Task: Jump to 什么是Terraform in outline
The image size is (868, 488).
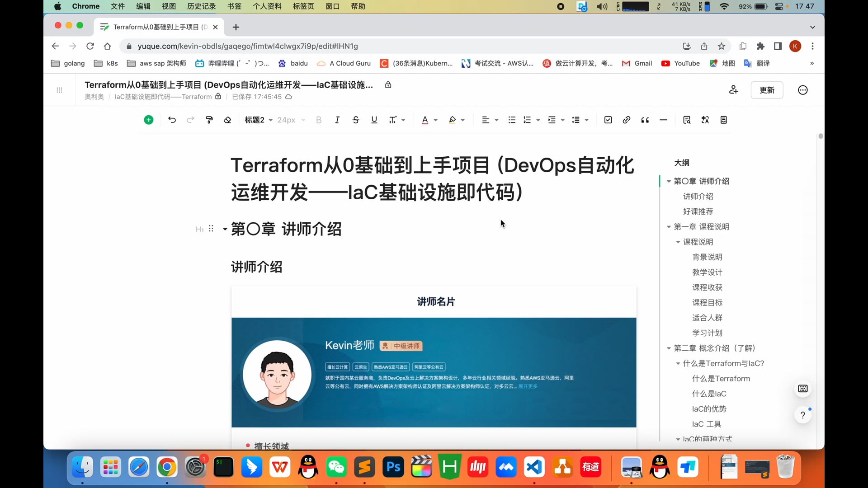Action: click(721, 379)
